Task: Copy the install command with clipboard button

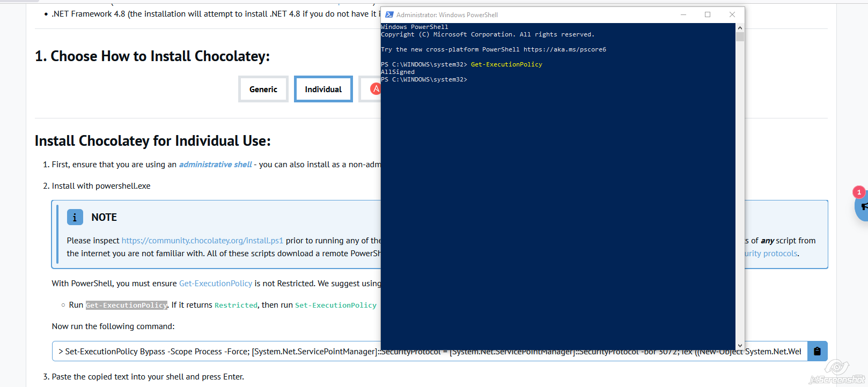Action: [817, 351]
